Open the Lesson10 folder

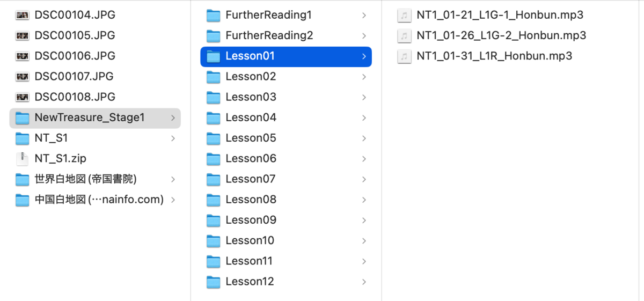286,240
